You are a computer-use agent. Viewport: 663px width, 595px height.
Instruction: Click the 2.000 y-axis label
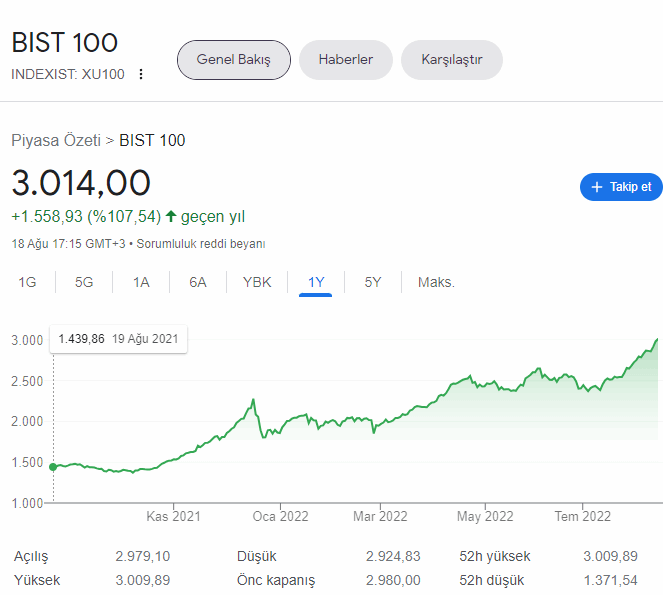[27, 421]
